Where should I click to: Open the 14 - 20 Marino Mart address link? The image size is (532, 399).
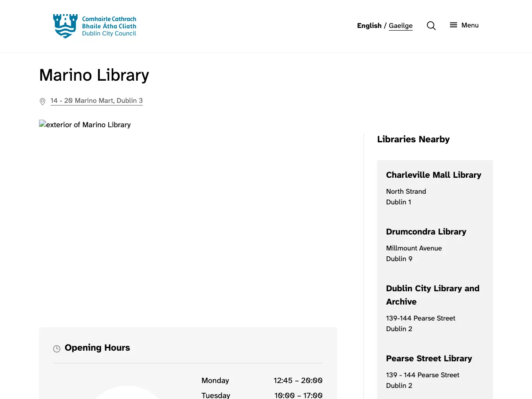pos(97,101)
